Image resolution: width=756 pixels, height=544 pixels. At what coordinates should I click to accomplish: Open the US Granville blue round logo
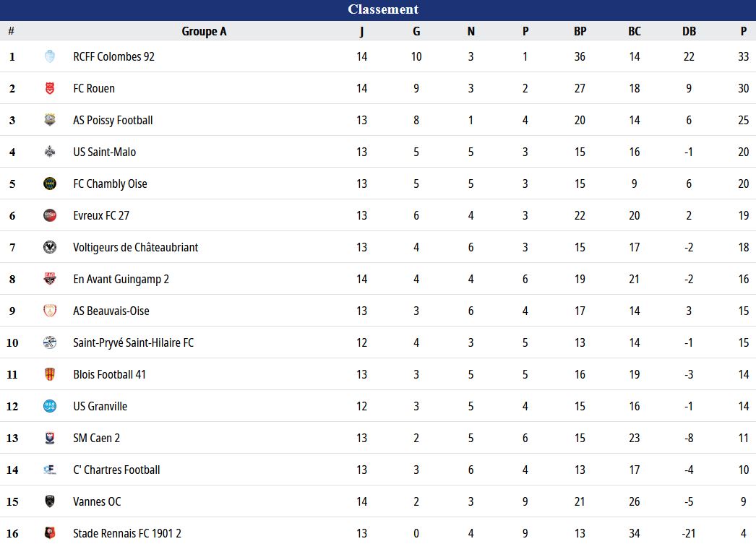[50, 406]
